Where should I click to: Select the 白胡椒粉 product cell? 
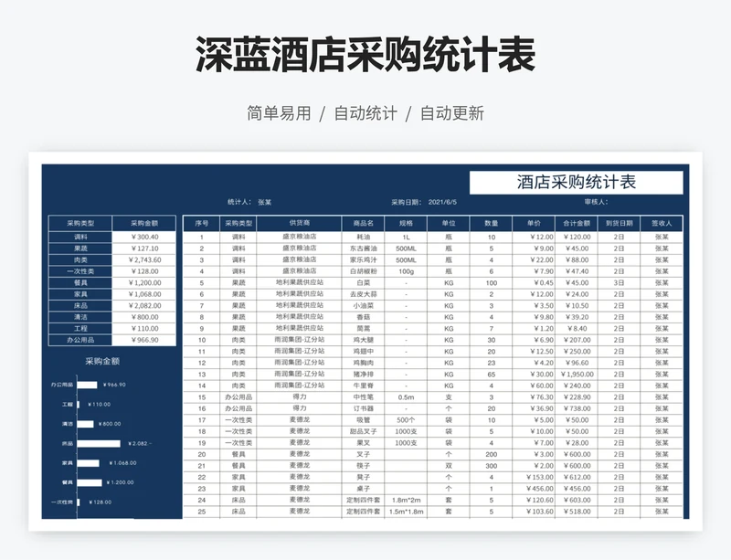(363, 271)
